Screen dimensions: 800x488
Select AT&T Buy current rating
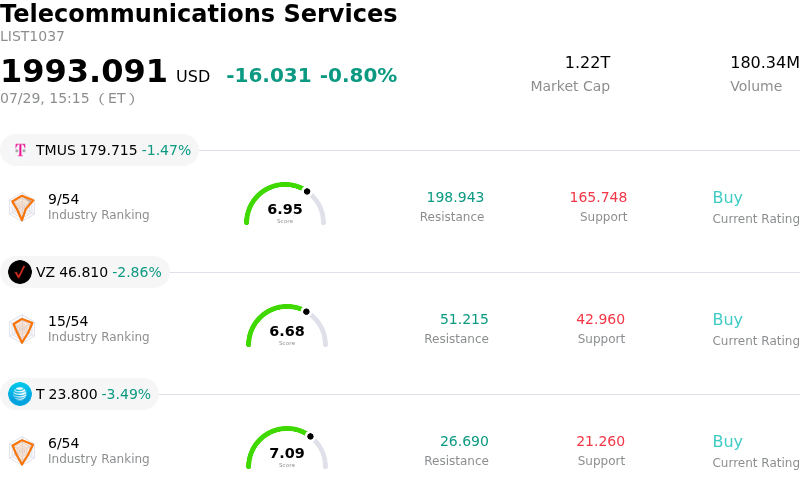(x=727, y=441)
